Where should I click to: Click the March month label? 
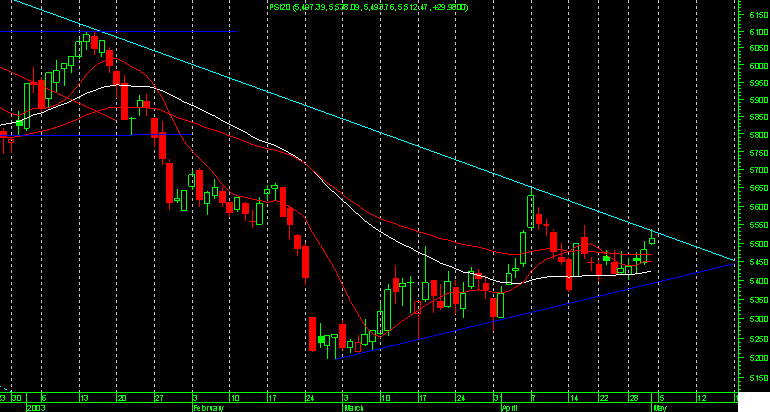click(x=355, y=408)
